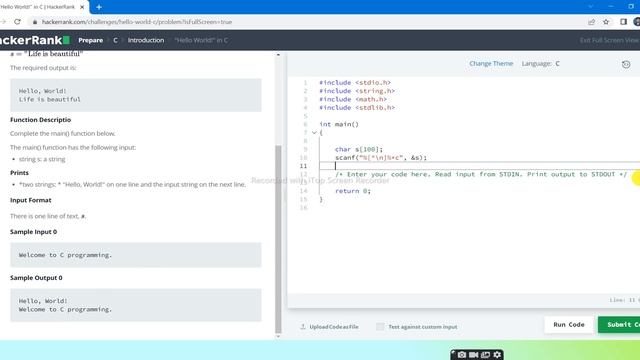Open the Language: C dropdown
Viewport: 640px width, 360px height.
pos(540,64)
